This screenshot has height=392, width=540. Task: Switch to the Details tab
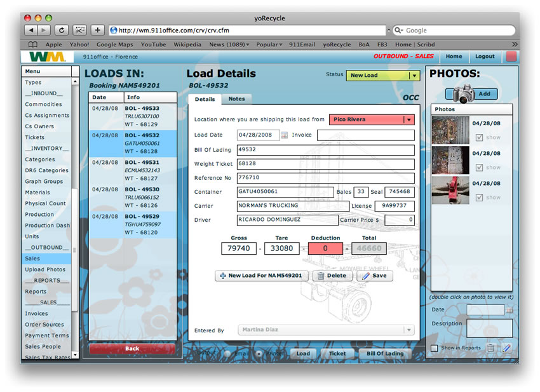(205, 99)
